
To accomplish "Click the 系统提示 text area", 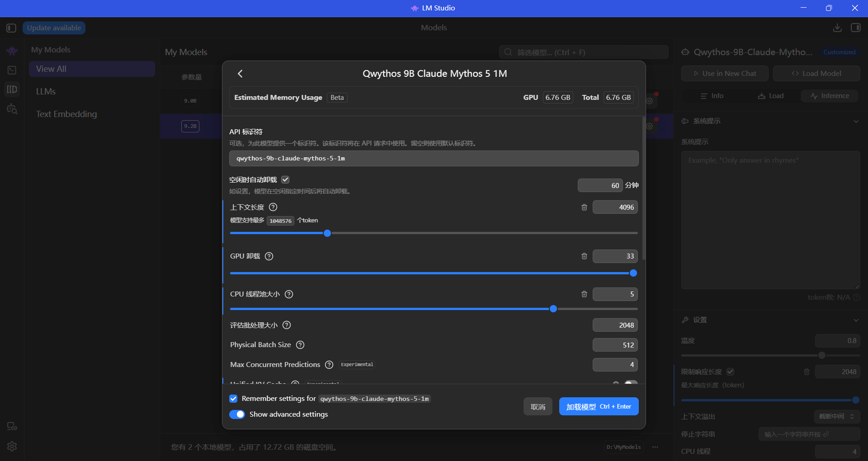I will pos(770,220).
